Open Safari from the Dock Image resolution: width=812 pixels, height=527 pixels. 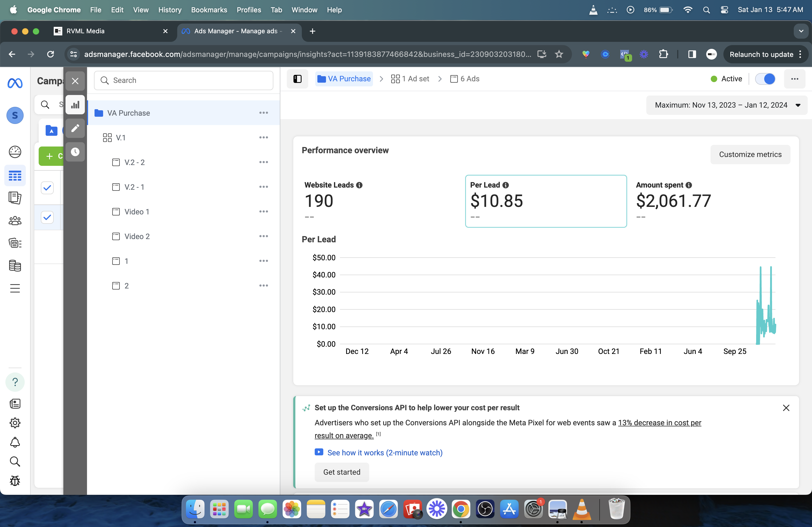(389, 509)
